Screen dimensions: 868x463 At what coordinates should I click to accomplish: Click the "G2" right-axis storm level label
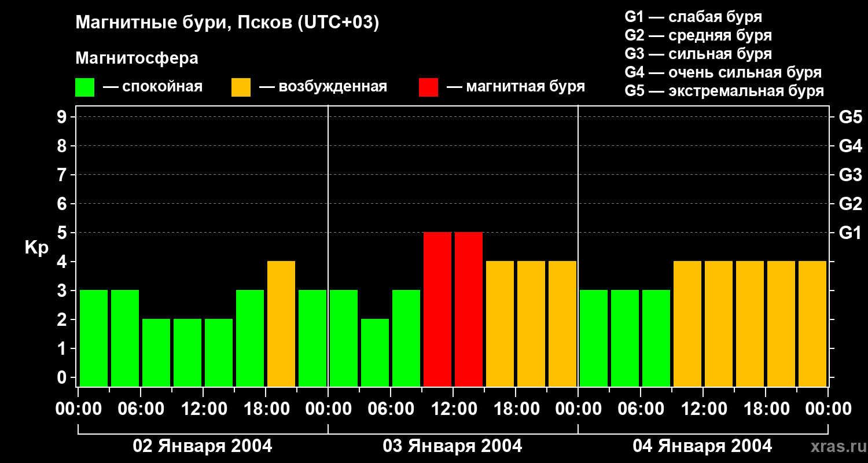click(850, 204)
